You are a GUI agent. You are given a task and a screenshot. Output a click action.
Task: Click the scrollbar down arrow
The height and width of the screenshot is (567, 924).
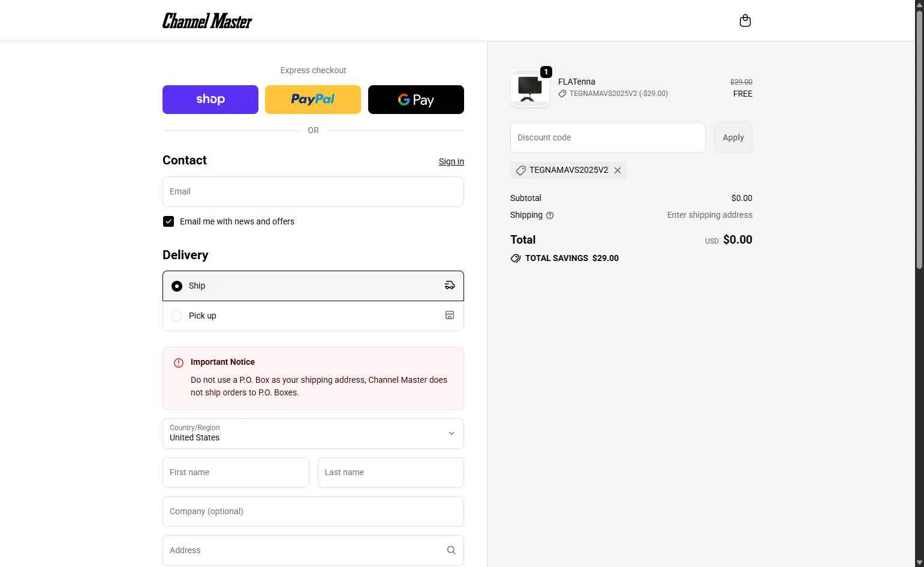(x=919, y=562)
